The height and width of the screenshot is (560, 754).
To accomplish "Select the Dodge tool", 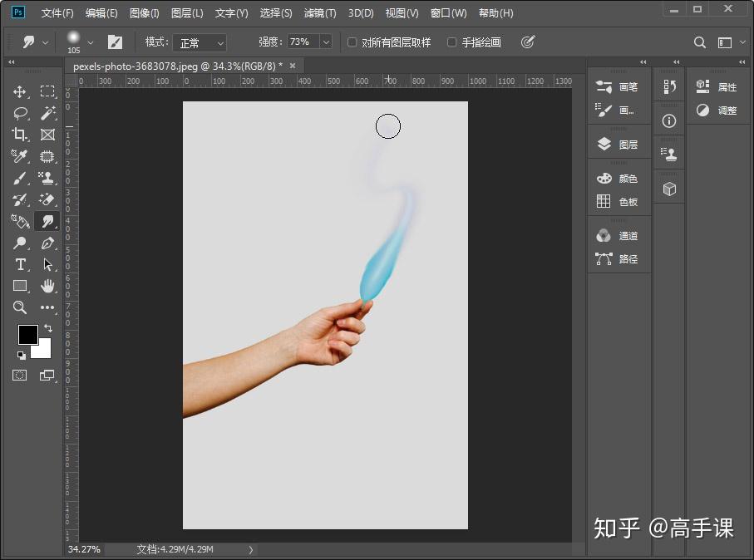I will (20, 243).
